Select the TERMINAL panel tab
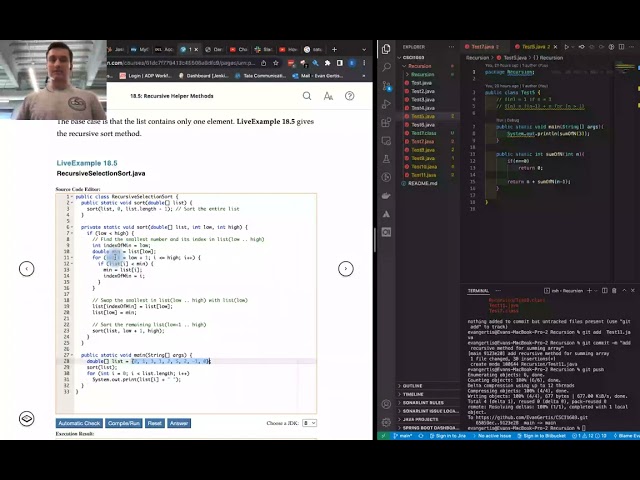 point(478,291)
